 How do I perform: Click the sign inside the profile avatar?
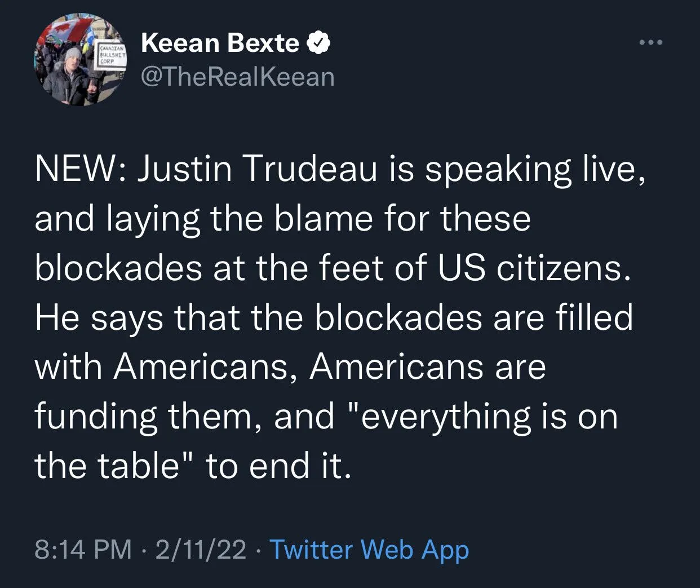pos(112,56)
